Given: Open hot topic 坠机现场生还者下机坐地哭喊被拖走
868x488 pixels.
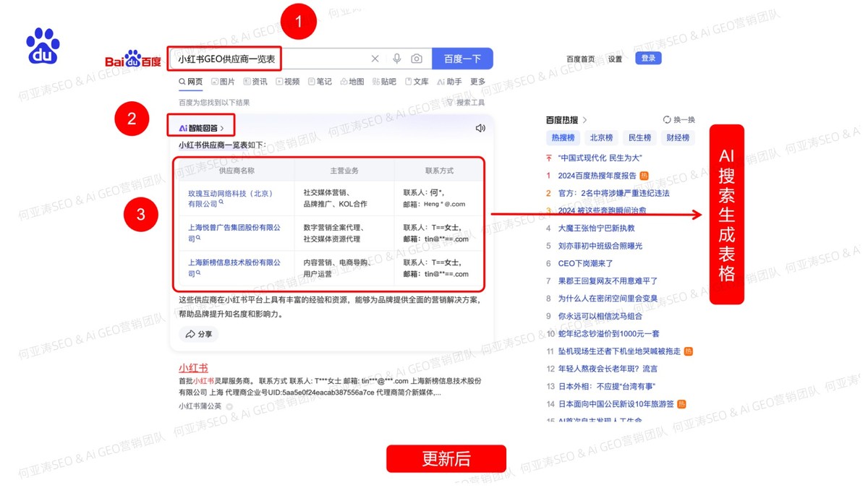Looking at the screenshot, I should click(x=619, y=351).
